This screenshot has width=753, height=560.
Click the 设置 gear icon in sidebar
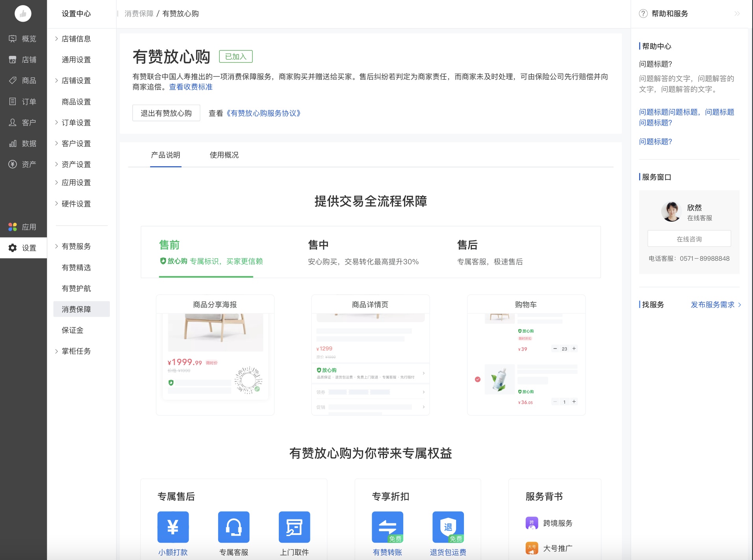(x=13, y=248)
